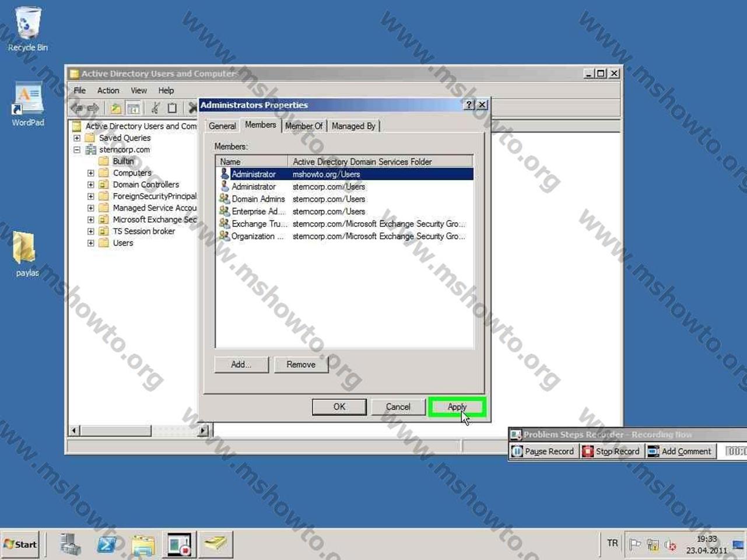The image size is (747, 560).
Task: Switch to the General tab
Action: tap(222, 126)
